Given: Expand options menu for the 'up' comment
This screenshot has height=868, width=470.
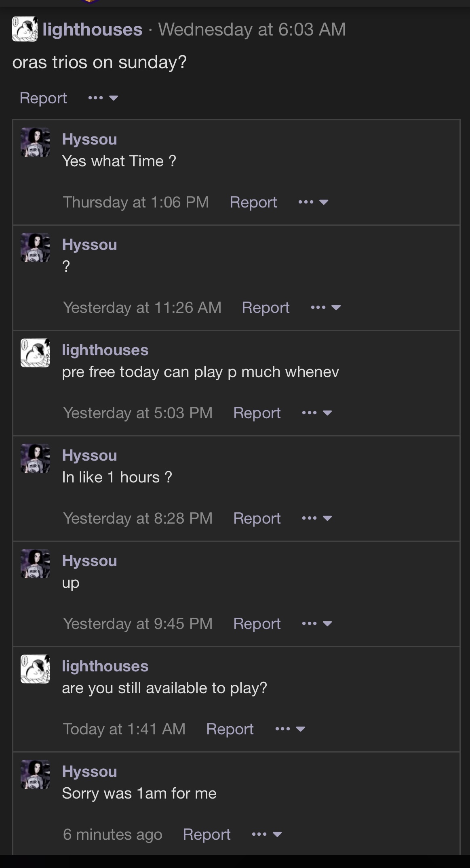Looking at the screenshot, I should [x=317, y=624].
